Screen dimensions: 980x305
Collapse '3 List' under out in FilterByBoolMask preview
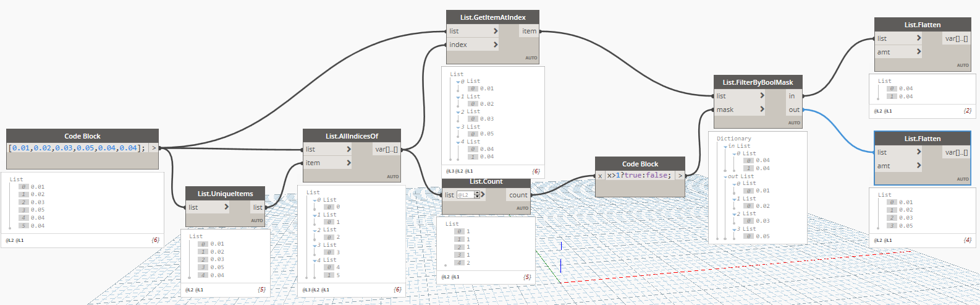pos(734,230)
